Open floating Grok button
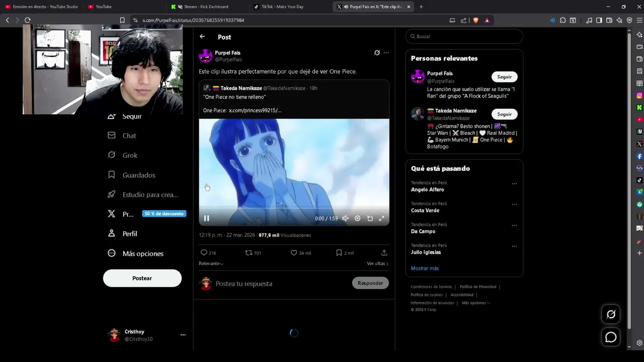This screenshot has height=362, width=644. pos(611,314)
